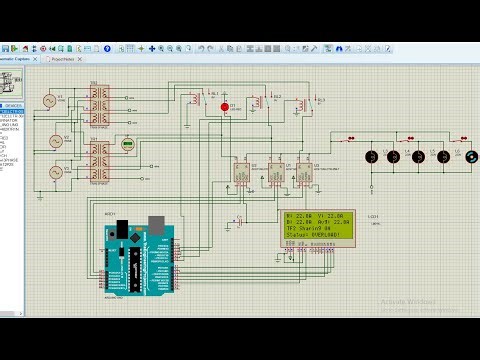Click the Cut scissors icon
The height and width of the screenshot is (360, 480).
221,49
